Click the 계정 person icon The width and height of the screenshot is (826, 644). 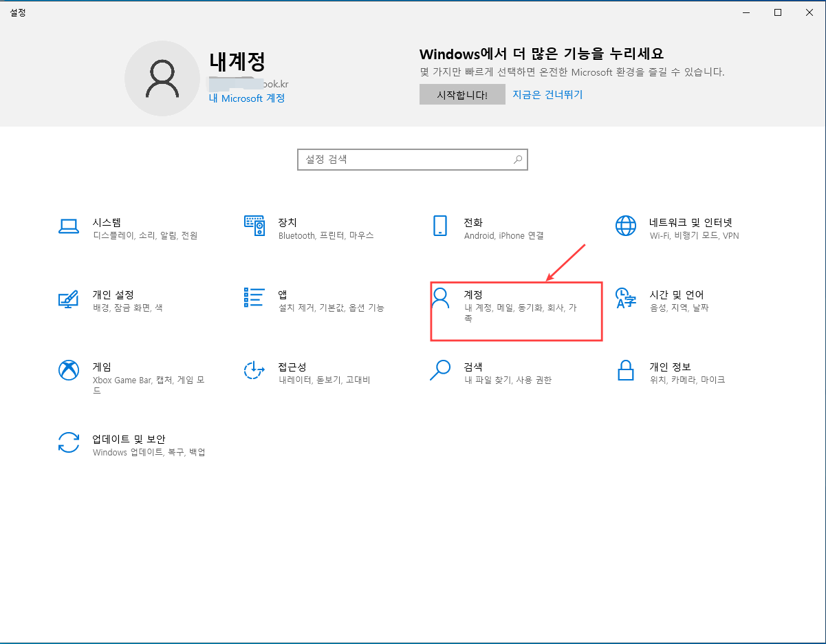[x=440, y=299]
